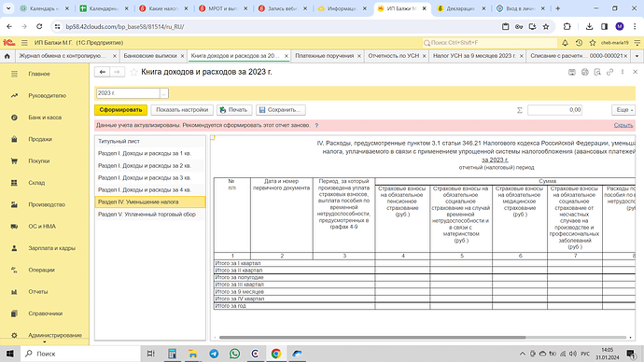Open Продажи section in sidebar

coord(40,139)
